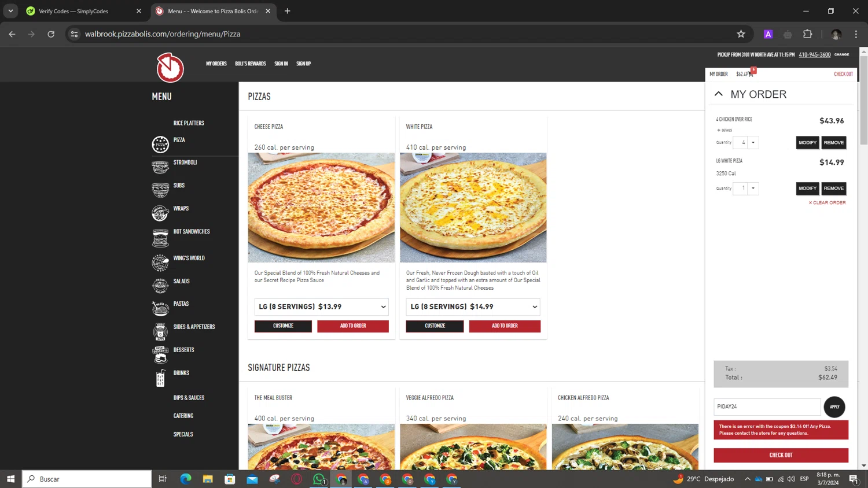This screenshot has height=488, width=868.
Task: Expand the Cheese Pizza size dropdown
Action: coord(321,307)
